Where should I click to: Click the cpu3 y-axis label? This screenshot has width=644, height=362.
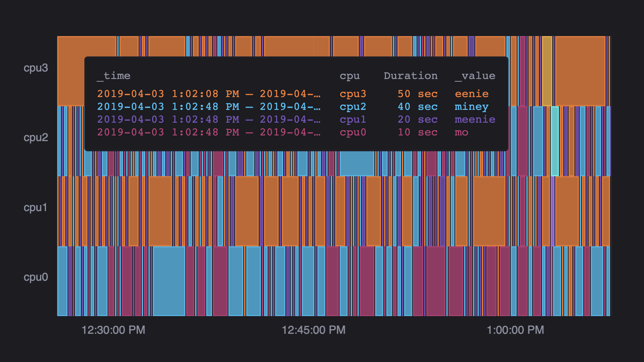36,68
